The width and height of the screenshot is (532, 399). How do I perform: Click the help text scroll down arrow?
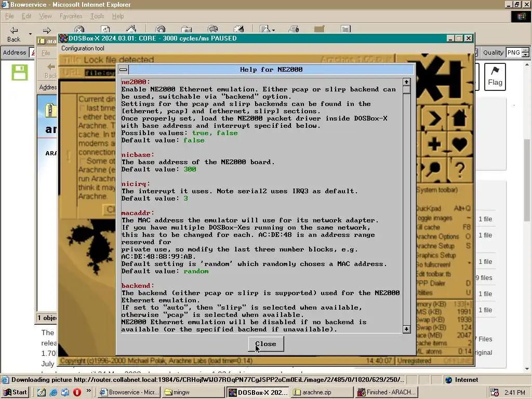coord(406,329)
